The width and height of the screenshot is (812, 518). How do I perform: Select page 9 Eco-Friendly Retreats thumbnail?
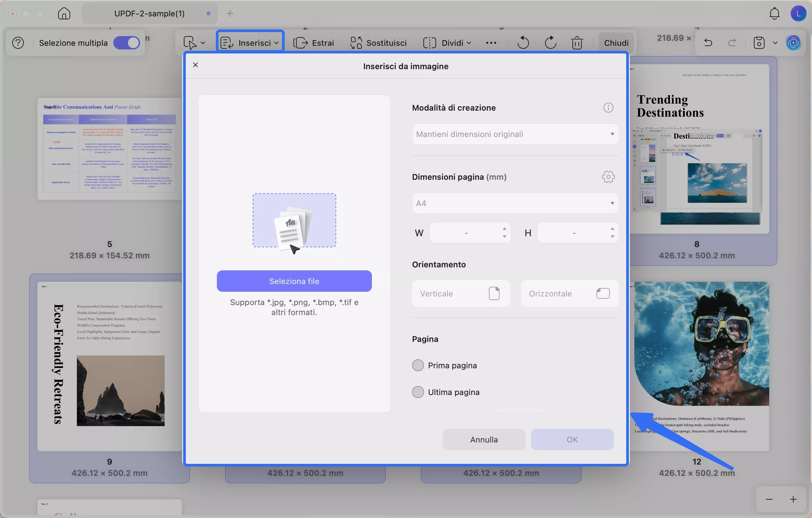pos(109,366)
